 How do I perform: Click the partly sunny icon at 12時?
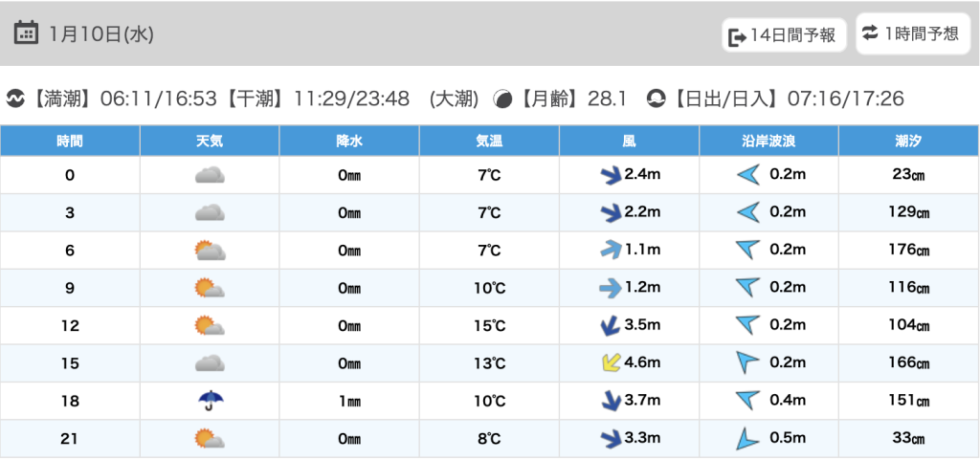click(210, 325)
